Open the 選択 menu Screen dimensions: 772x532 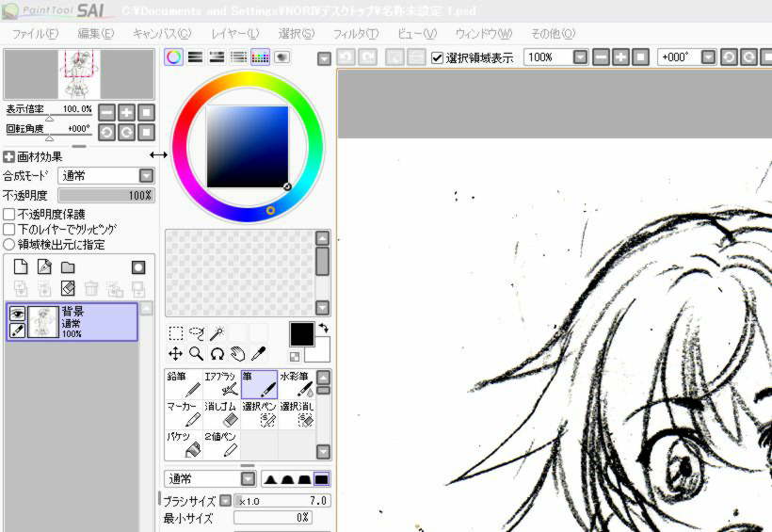coord(297,34)
